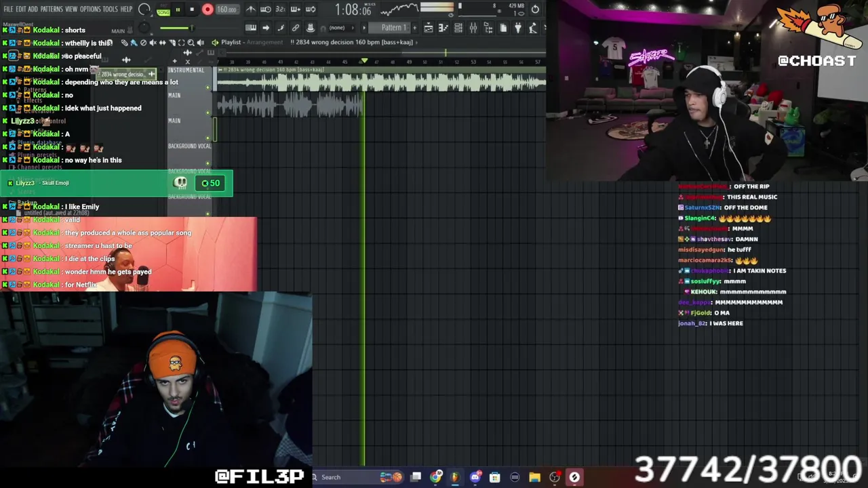Toggle overdub/blend recording icon
The width and height of the screenshot is (868, 488).
296,9
